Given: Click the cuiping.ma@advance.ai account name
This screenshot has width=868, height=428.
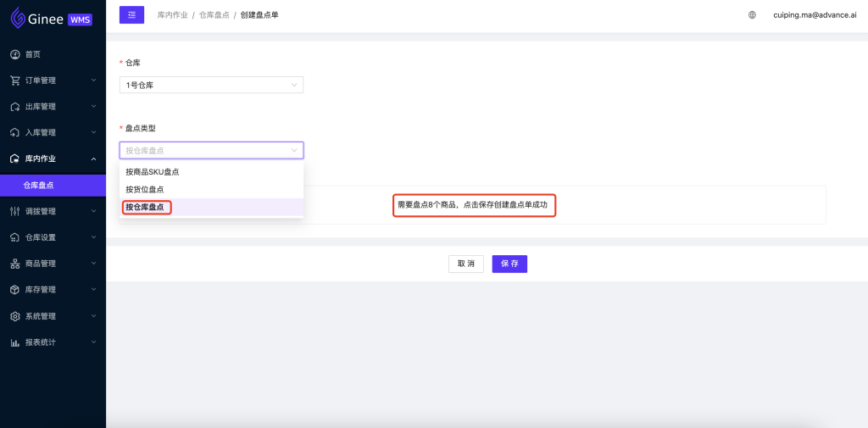Looking at the screenshot, I should pyautogui.click(x=815, y=15).
